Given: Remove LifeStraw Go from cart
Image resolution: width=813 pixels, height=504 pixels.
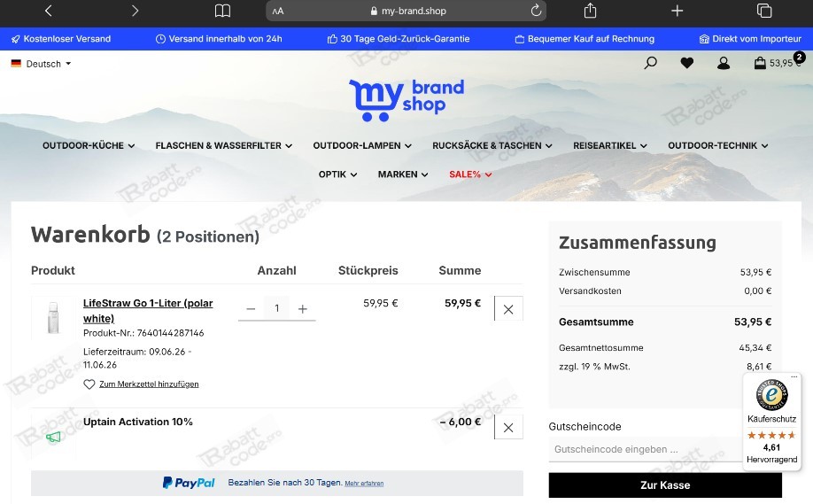Looking at the screenshot, I should pyautogui.click(x=508, y=309).
